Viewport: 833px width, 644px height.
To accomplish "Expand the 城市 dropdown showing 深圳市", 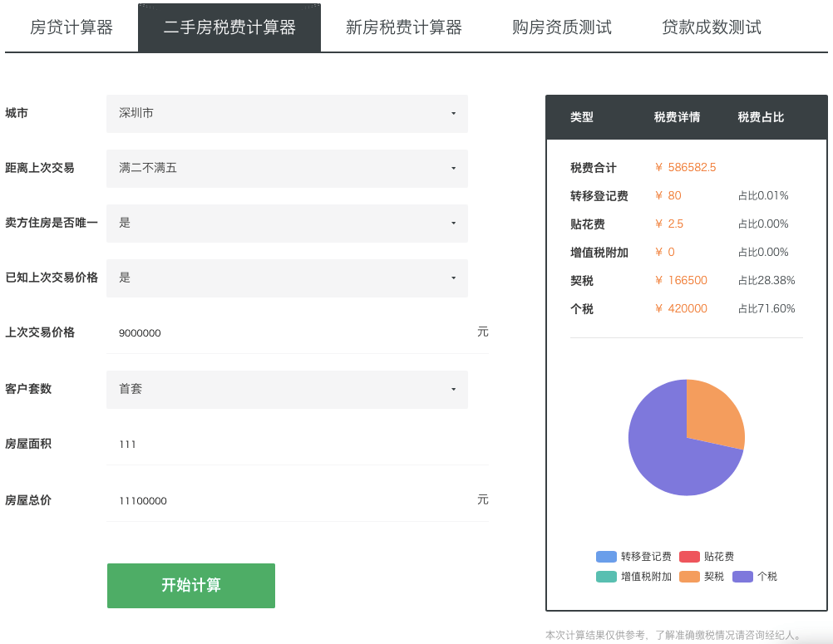I will [x=287, y=113].
